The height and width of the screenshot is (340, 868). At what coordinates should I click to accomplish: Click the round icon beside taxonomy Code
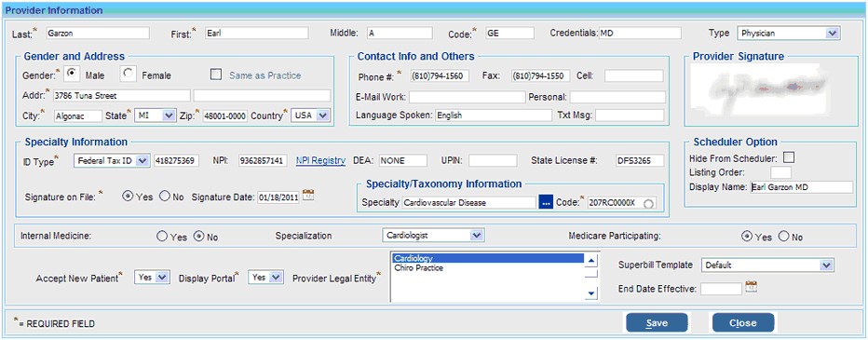pyautogui.click(x=649, y=204)
